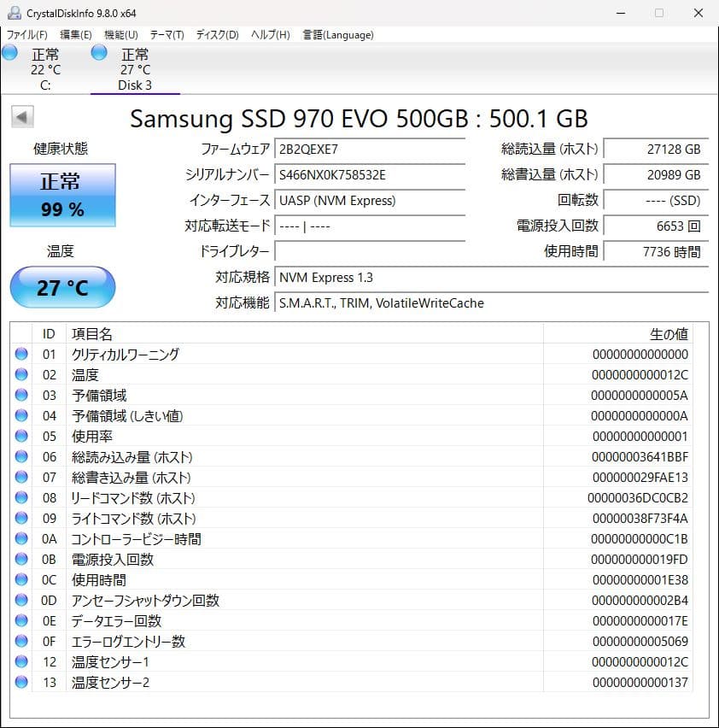719x728 pixels.
Task: Click status orb of row 05 使用率
Action: pos(21,436)
